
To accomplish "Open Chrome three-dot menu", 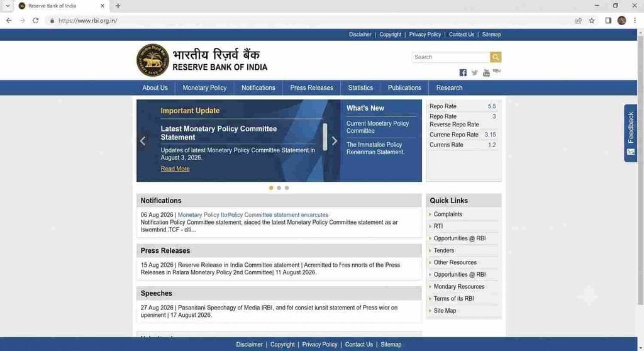I will tap(635, 21).
